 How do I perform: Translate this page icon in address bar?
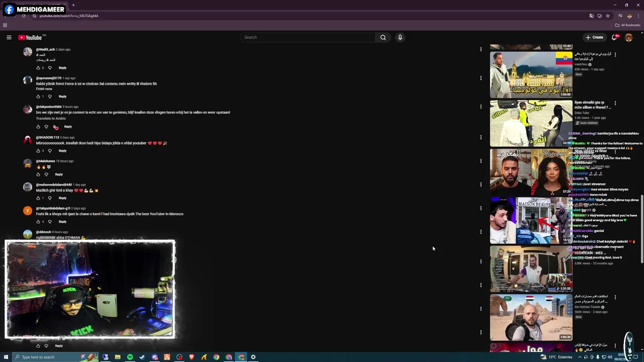point(591,16)
